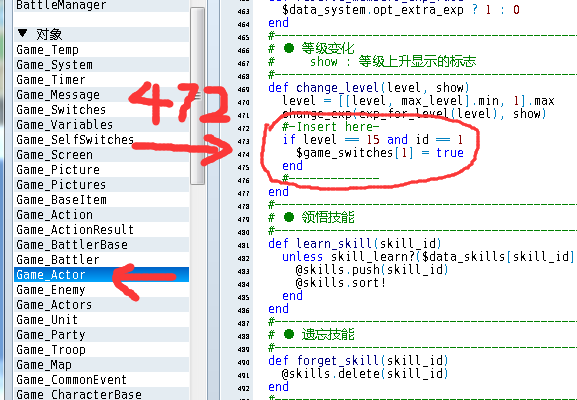Select Game_Temp in the script list
The image size is (577, 400).
click(x=101, y=50)
